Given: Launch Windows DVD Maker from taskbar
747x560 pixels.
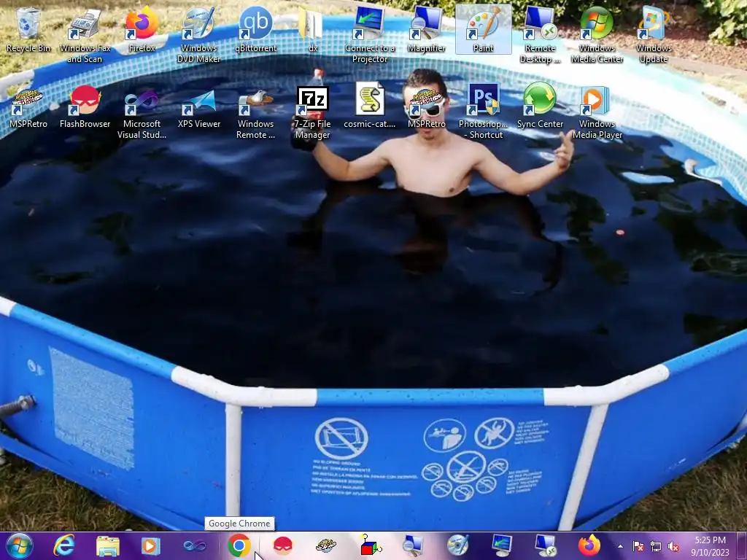Looking at the screenshot, I should point(458,545).
